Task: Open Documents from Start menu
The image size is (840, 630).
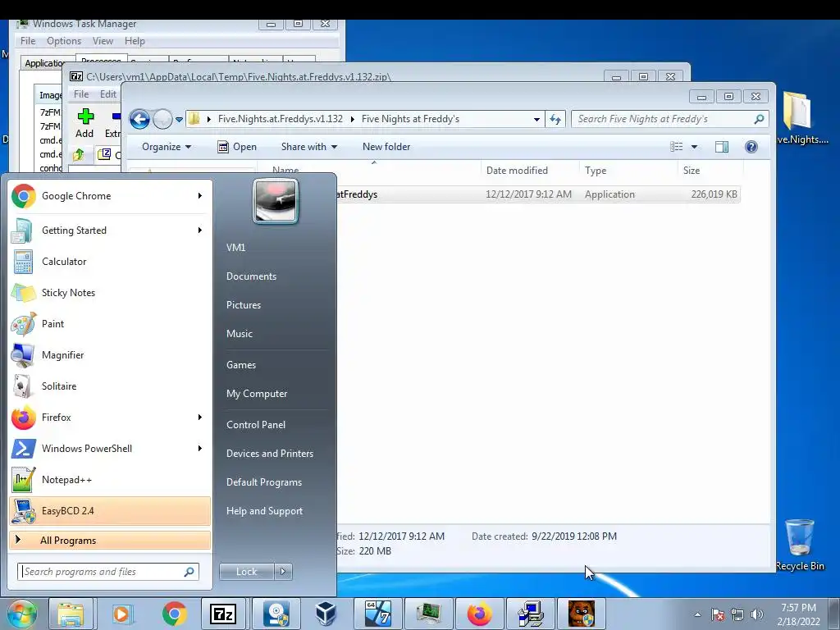Action: (x=251, y=276)
